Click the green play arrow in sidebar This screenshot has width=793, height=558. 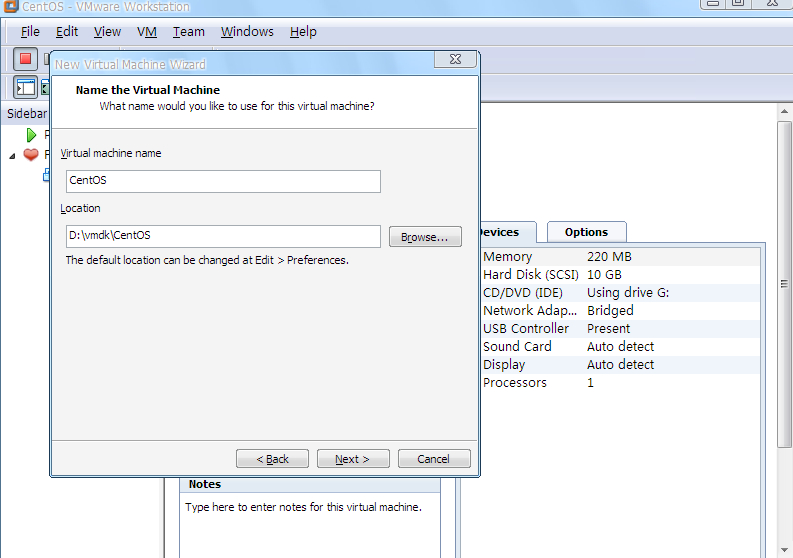[x=31, y=135]
